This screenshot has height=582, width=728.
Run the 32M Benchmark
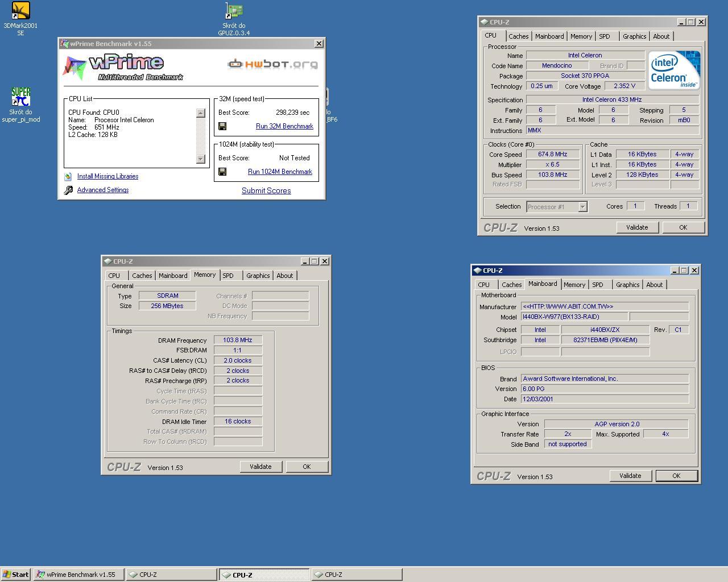(284, 126)
